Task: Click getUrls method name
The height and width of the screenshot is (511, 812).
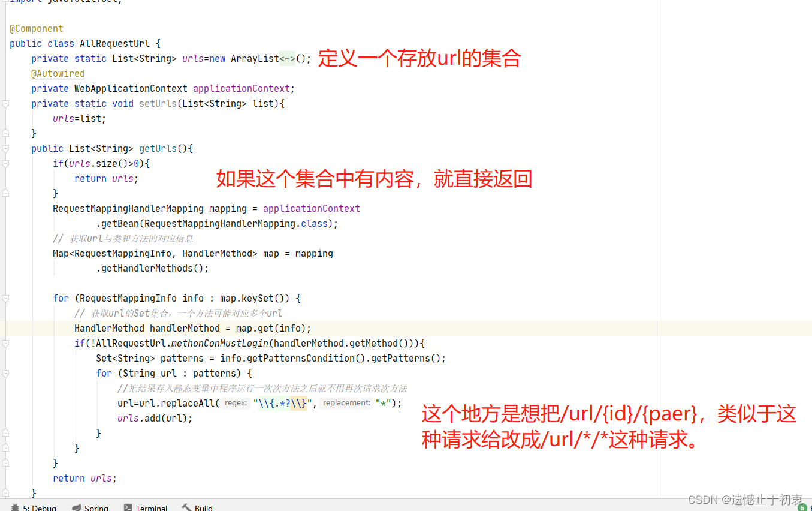Action: click(x=158, y=149)
